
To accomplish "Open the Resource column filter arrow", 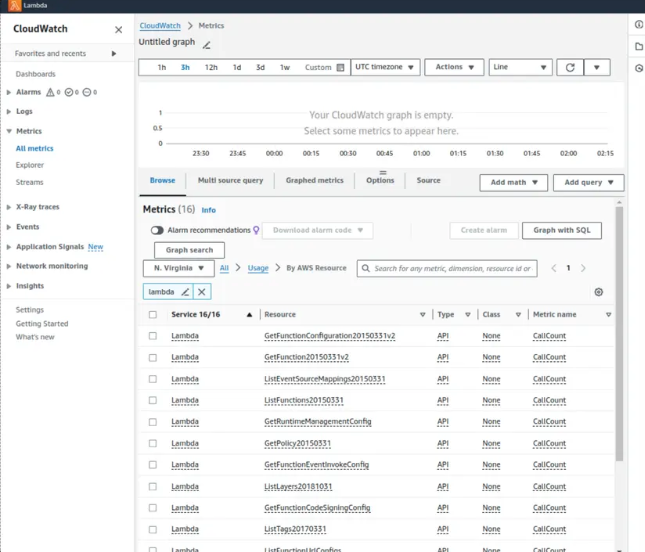I will point(422,315).
